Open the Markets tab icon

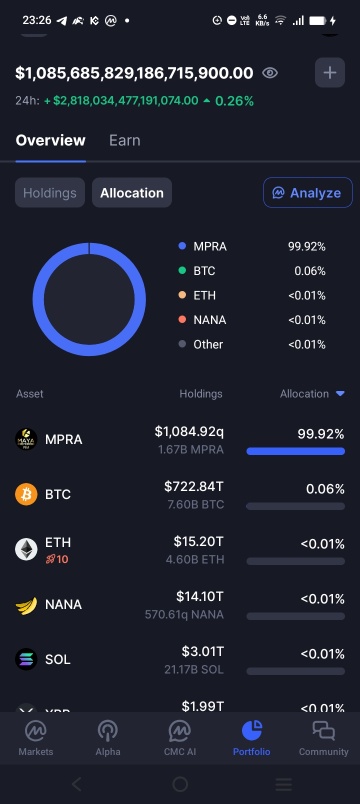pyautogui.click(x=35, y=731)
